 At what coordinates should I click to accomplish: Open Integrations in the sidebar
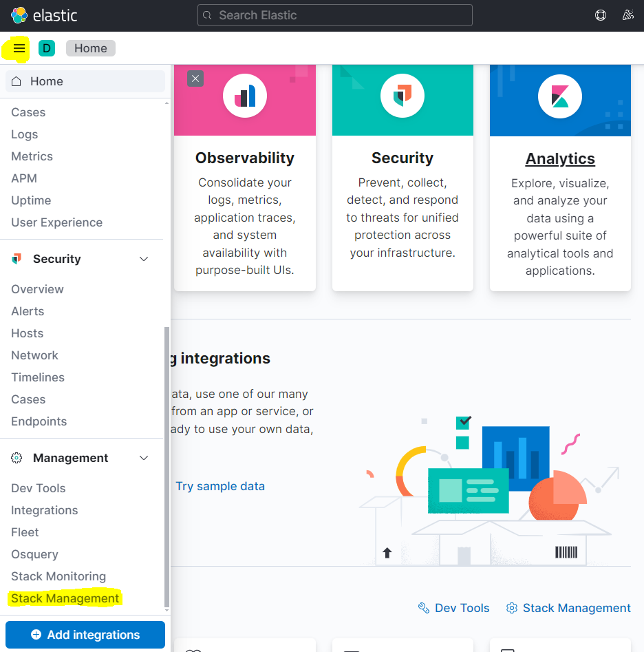coord(45,510)
